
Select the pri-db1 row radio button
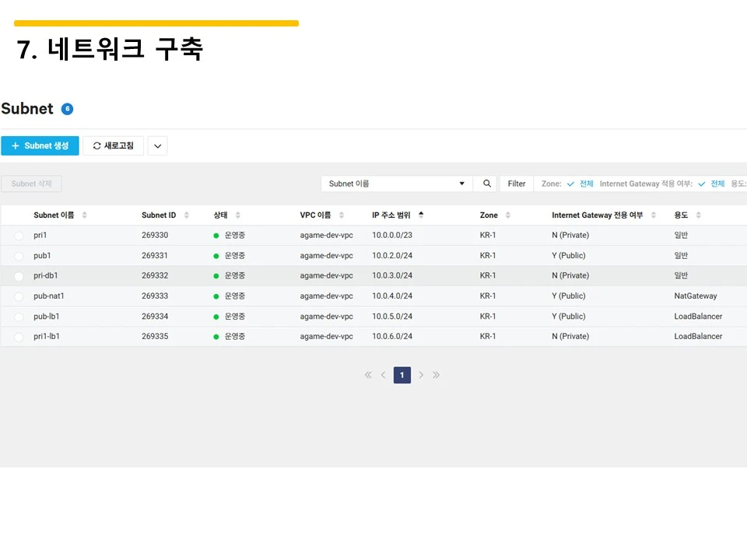point(19,276)
